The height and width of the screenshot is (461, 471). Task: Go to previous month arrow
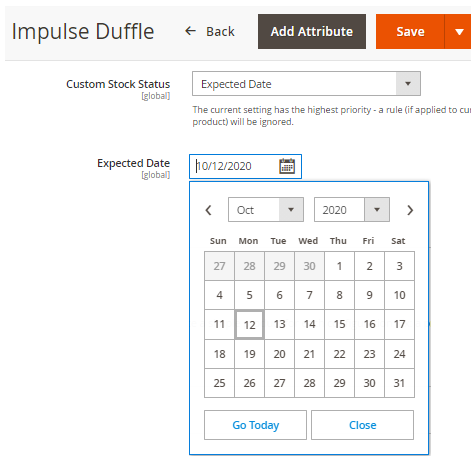(x=209, y=210)
